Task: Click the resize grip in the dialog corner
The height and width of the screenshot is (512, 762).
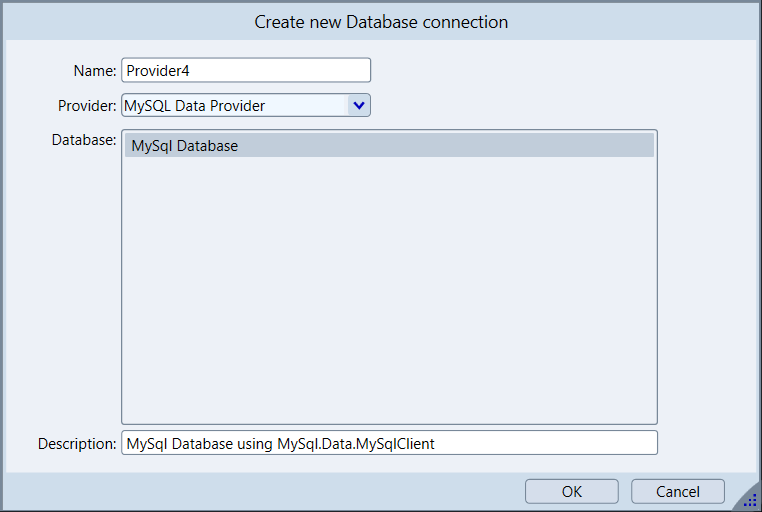Action: 750,500
